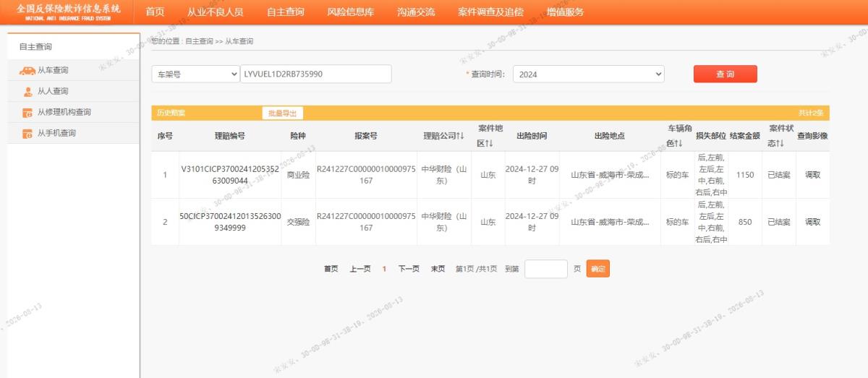The height and width of the screenshot is (378, 868).
Task: Click the 出险地点 column header
Action: (x=610, y=136)
